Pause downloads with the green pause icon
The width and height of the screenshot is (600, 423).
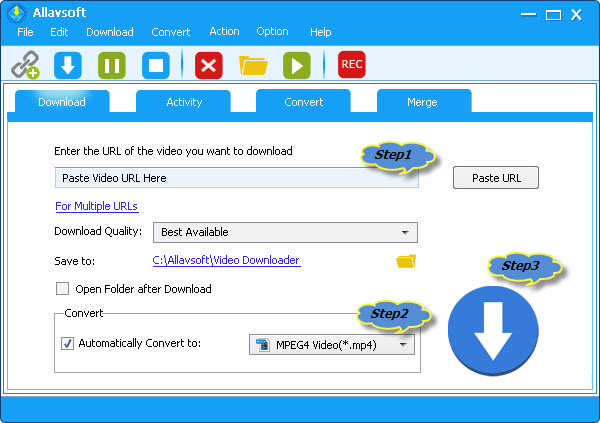point(112,65)
